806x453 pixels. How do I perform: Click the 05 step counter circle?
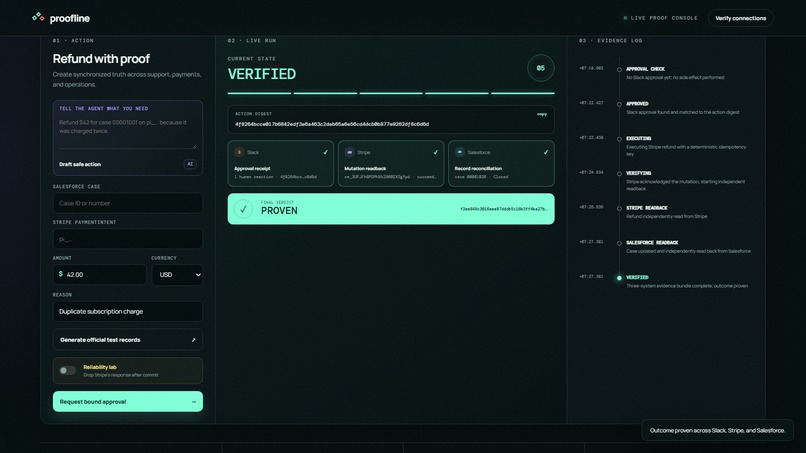pyautogui.click(x=541, y=68)
